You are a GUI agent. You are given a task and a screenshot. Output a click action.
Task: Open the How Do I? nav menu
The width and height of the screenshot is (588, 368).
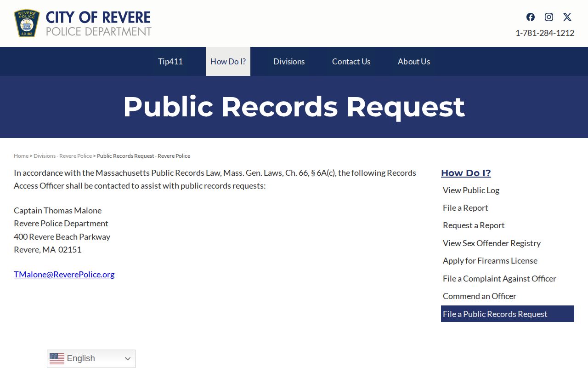tap(228, 62)
